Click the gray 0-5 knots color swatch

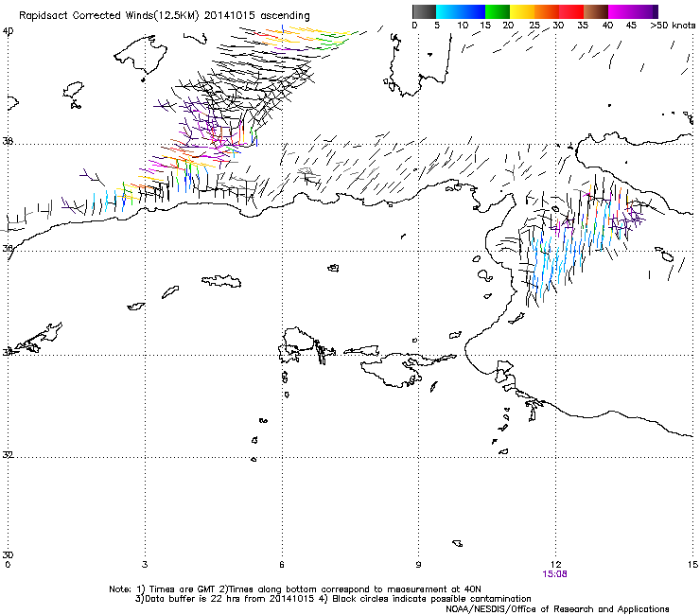point(424,11)
